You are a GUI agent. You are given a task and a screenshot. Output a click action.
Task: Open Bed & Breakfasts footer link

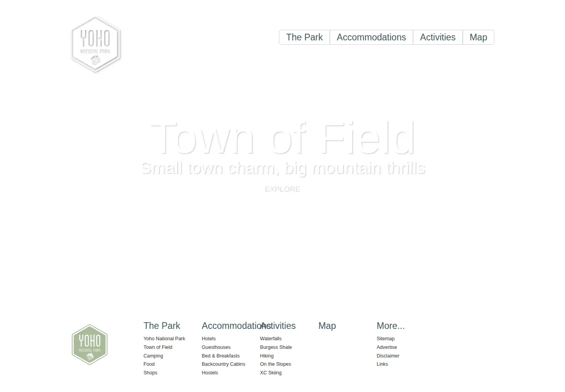coord(221,356)
